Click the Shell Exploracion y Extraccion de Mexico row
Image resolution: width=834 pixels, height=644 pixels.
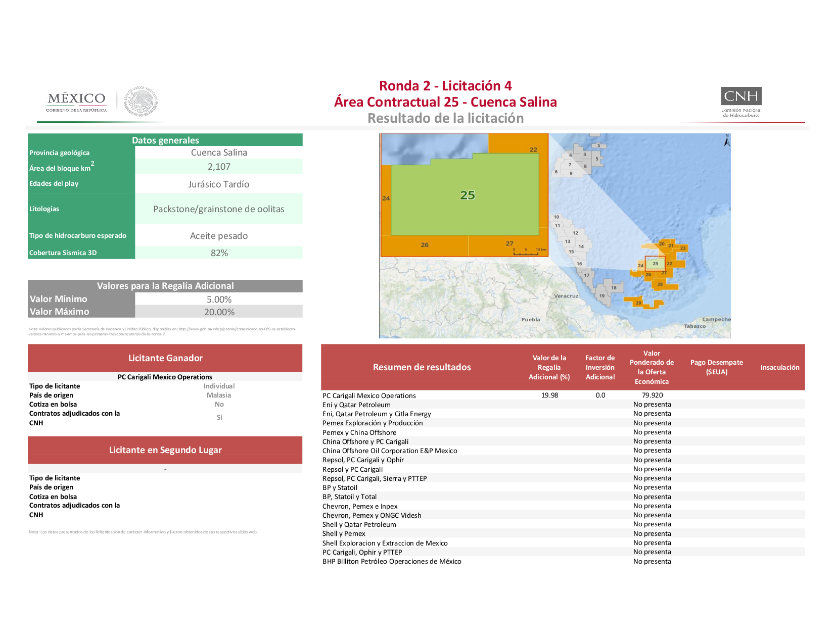(563, 543)
